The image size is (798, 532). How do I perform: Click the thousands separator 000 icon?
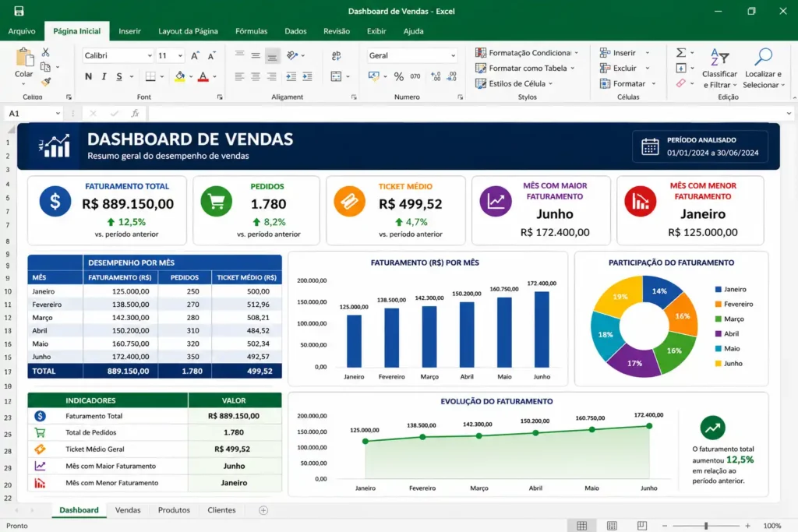point(415,76)
